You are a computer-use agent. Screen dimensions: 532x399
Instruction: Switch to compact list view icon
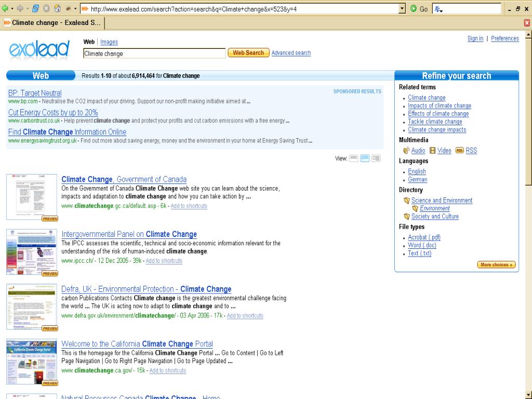[353, 158]
